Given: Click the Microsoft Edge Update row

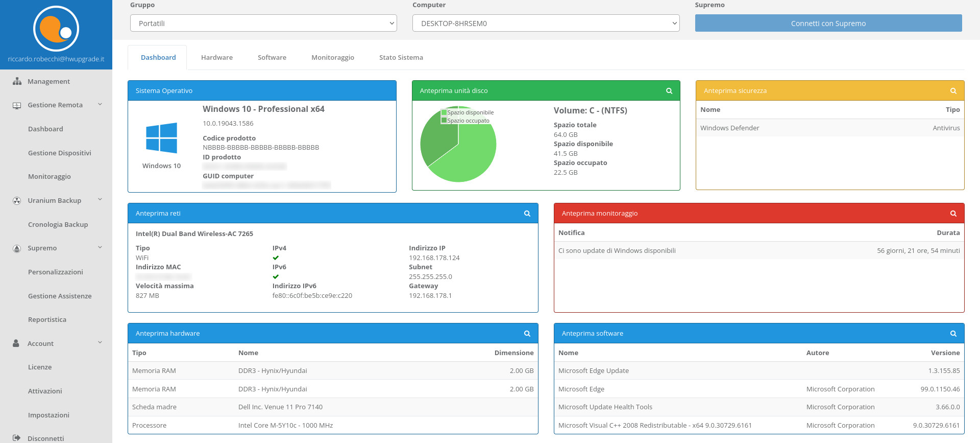Looking at the screenshot, I should coord(759,371).
